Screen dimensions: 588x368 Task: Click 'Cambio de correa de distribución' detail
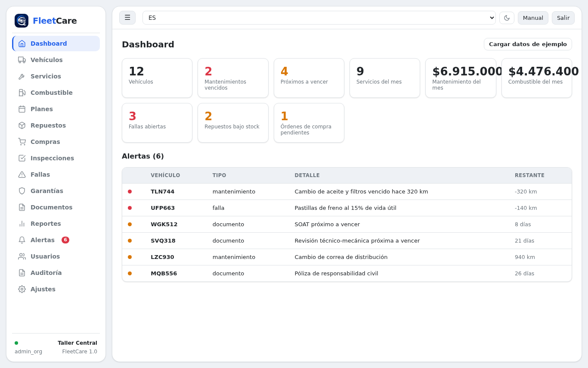341,257
